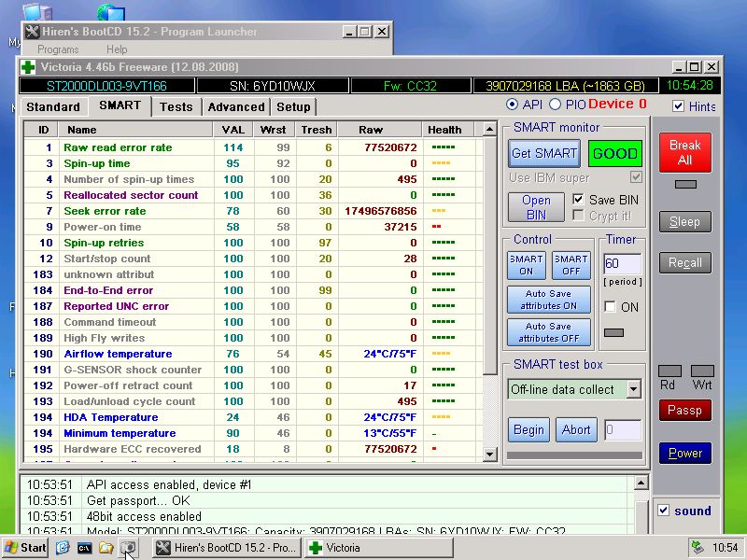Viewport: 747px width, 560px height.
Task: Click SMART table scrollbar up arrow
Action: click(489, 130)
